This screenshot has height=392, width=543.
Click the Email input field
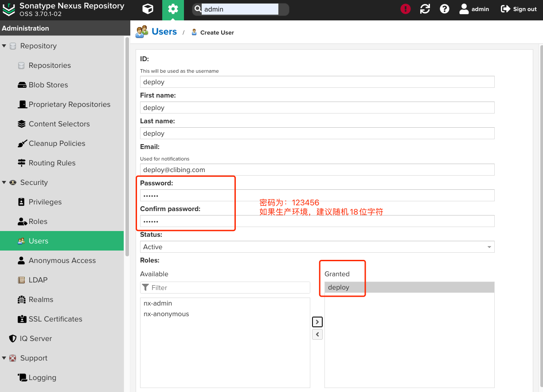coord(317,170)
